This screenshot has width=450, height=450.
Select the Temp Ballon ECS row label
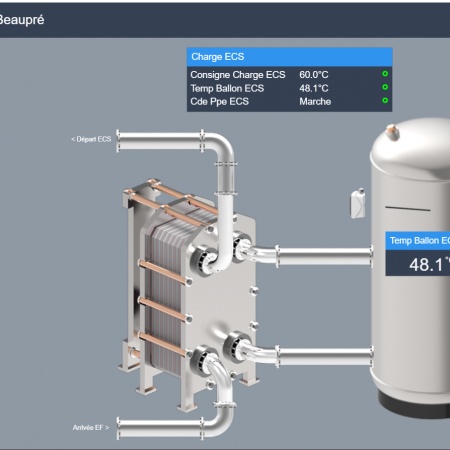[x=227, y=88]
